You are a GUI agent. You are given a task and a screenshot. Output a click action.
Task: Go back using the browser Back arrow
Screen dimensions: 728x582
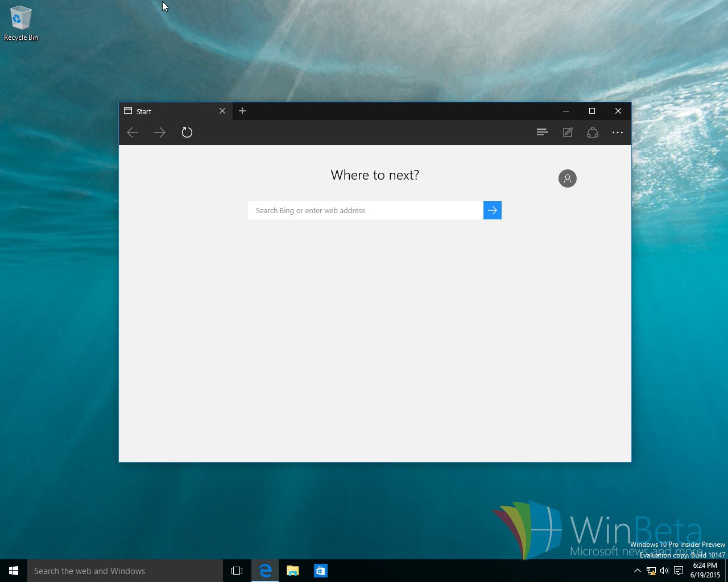[x=133, y=132]
